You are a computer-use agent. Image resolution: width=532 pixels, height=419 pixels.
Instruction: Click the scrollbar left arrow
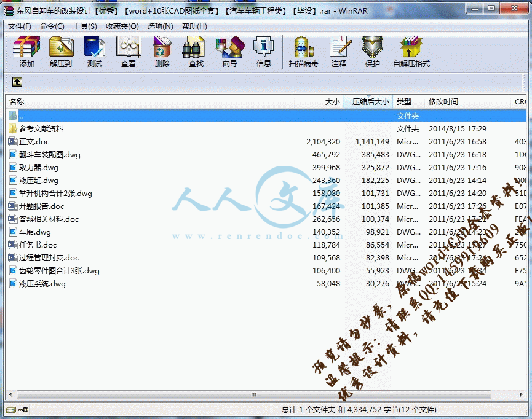(10, 394)
